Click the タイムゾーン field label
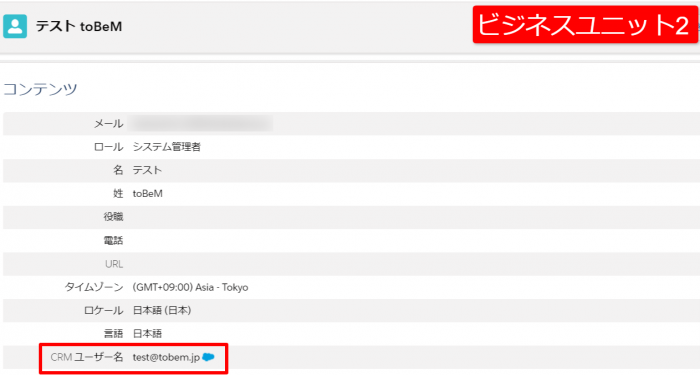The image size is (700, 375). 94,287
